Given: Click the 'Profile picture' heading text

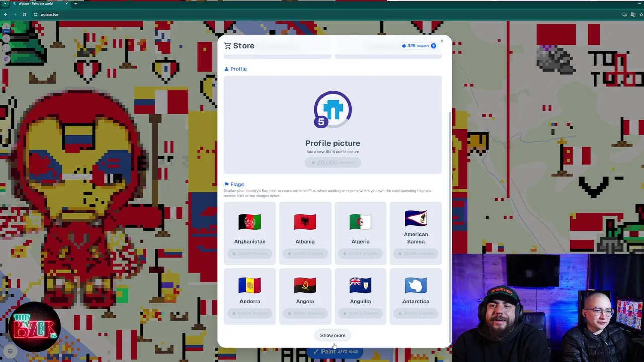Looking at the screenshot, I should click(333, 143).
